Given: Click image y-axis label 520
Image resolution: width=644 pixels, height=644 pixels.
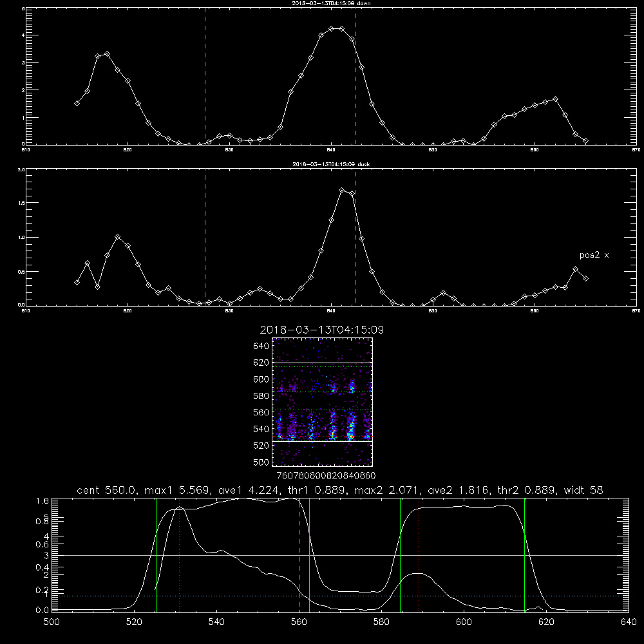Looking at the screenshot, I should [261, 446].
